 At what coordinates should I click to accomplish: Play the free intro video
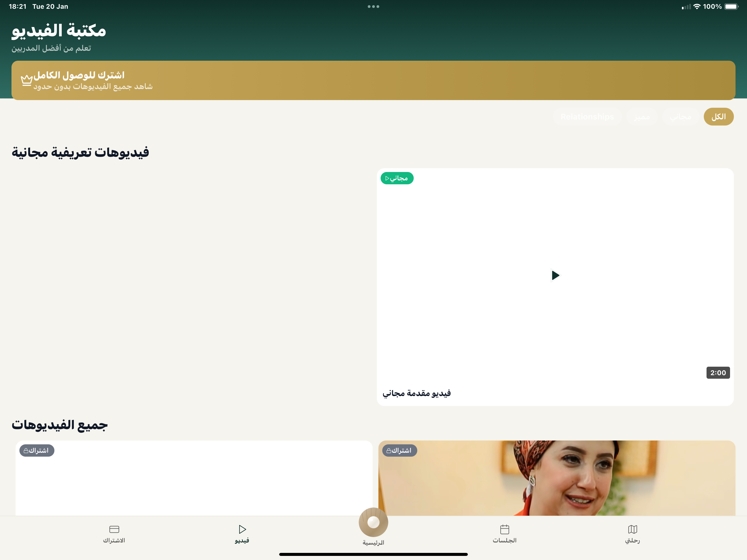555,275
